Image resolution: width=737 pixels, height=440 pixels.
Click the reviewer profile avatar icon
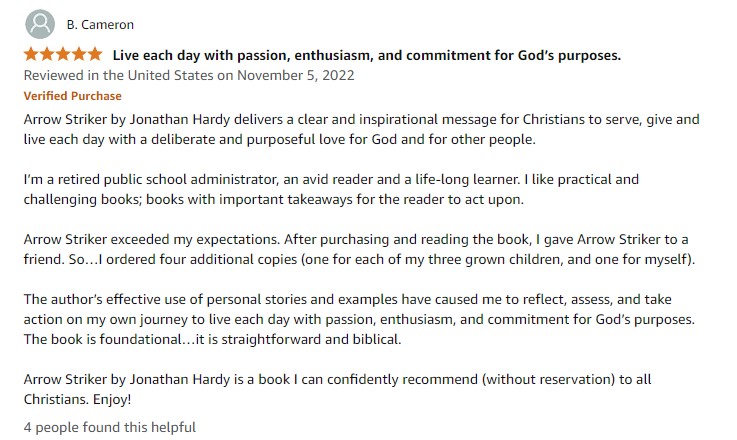[x=40, y=24]
